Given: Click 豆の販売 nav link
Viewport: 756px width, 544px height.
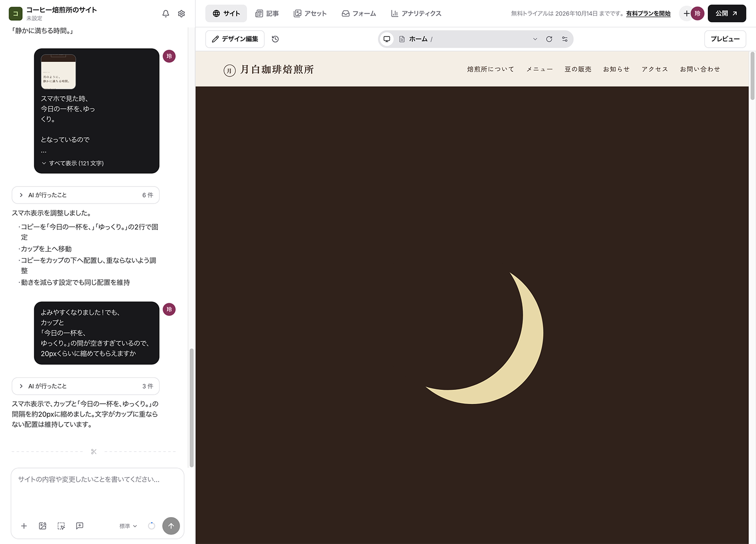Looking at the screenshot, I should 578,69.
